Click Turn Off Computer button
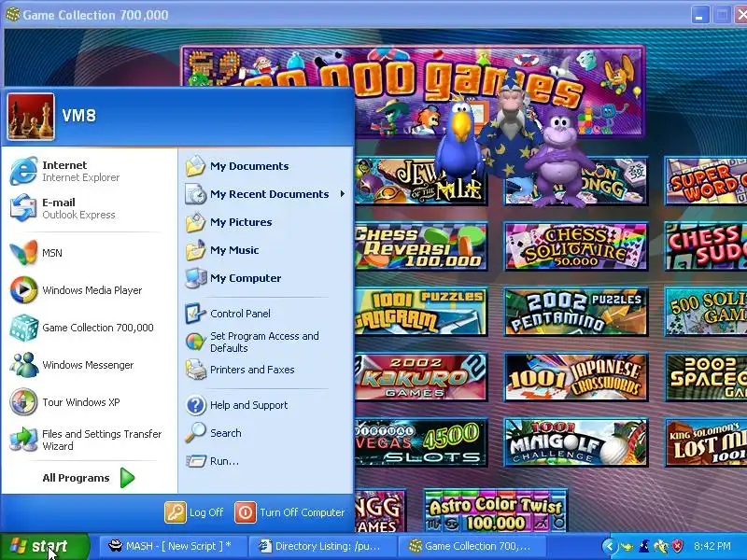The width and height of the screenshot is (747, 560). 289,512
